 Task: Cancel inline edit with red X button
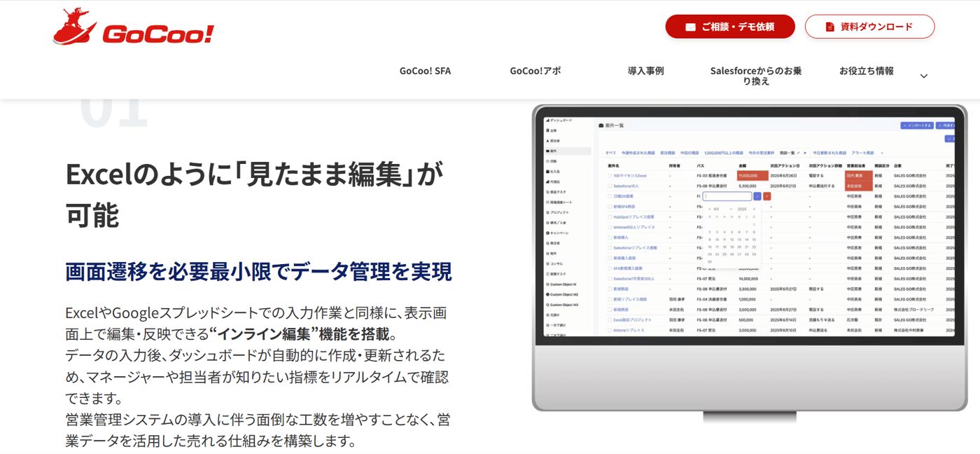click(767, 196)
